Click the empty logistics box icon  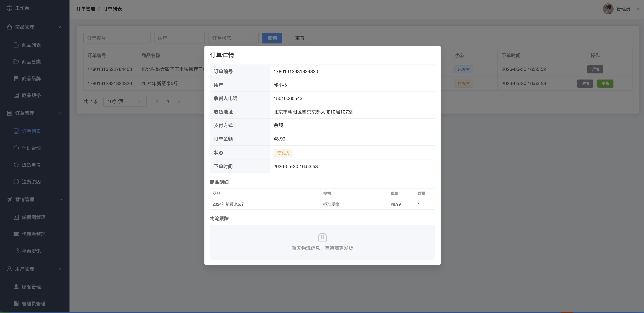coord(322,237)
